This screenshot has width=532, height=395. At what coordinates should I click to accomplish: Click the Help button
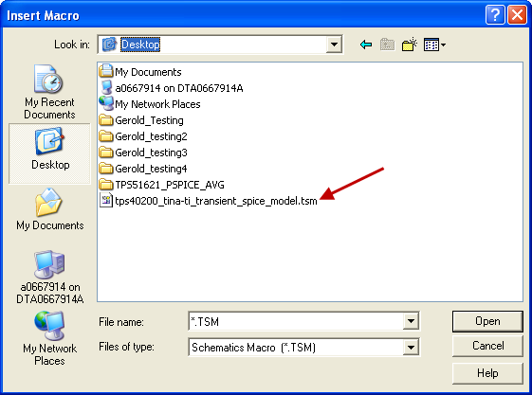tap(487, 373)
